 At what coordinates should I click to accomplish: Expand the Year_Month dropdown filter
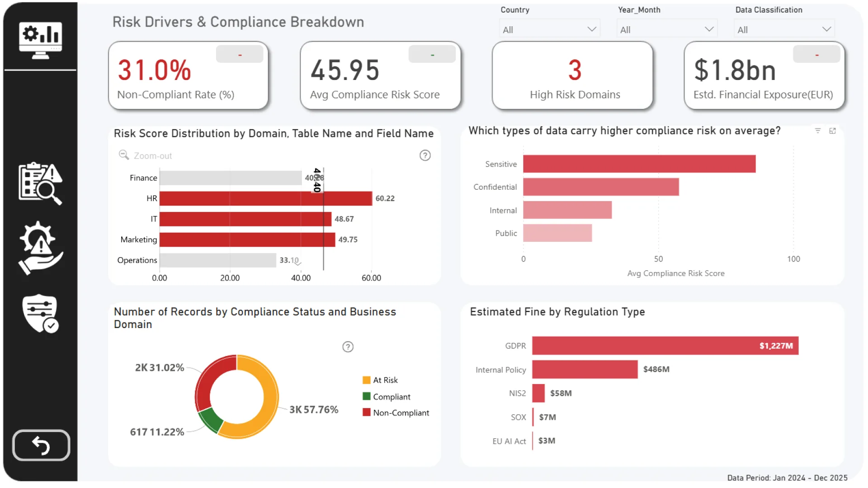click(x=666, y=29)
